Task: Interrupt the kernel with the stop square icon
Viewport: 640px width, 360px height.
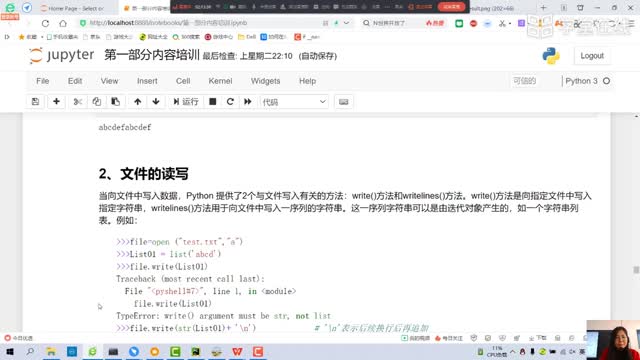Action: 213,102
